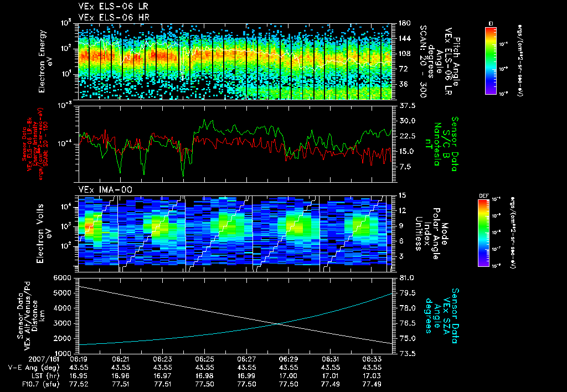Viewport: 567px width, 392px height.
Task: Select the "VEx IMA-00" panel title
Action: coord(105,190)
